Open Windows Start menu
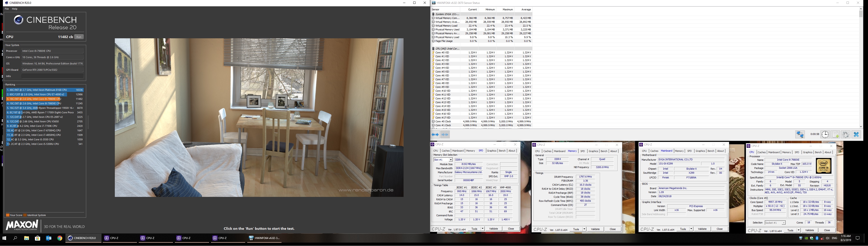The height and width of the screenshot is (246, 868). click(4, 238)
